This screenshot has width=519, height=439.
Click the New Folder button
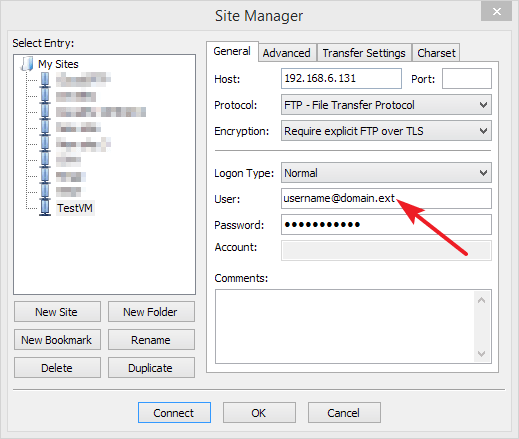[x=151, y=312]
